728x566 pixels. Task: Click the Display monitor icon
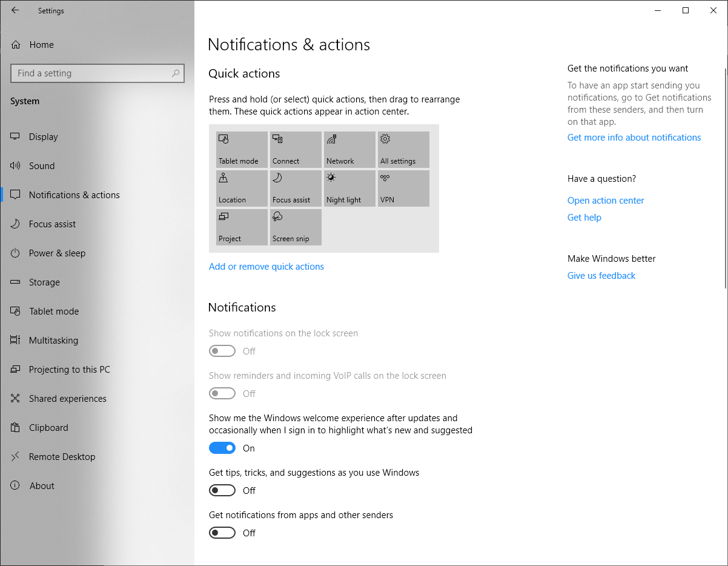(16, 136)
